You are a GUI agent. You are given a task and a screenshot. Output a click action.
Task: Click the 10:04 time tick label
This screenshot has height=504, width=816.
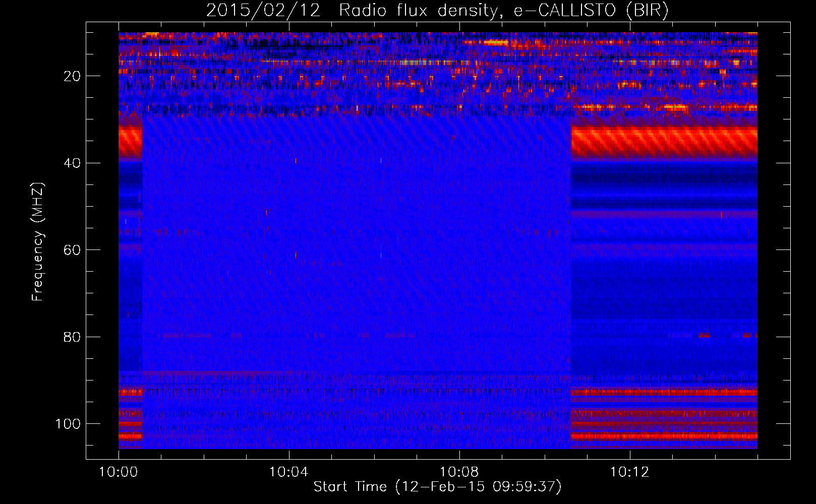click(288, 472)
